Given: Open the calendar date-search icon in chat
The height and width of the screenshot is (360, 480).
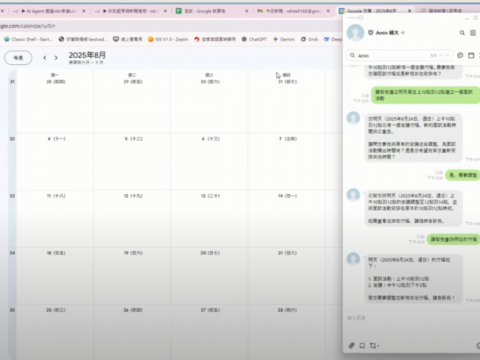Looking at the screenshot, I should pos(471,55).
